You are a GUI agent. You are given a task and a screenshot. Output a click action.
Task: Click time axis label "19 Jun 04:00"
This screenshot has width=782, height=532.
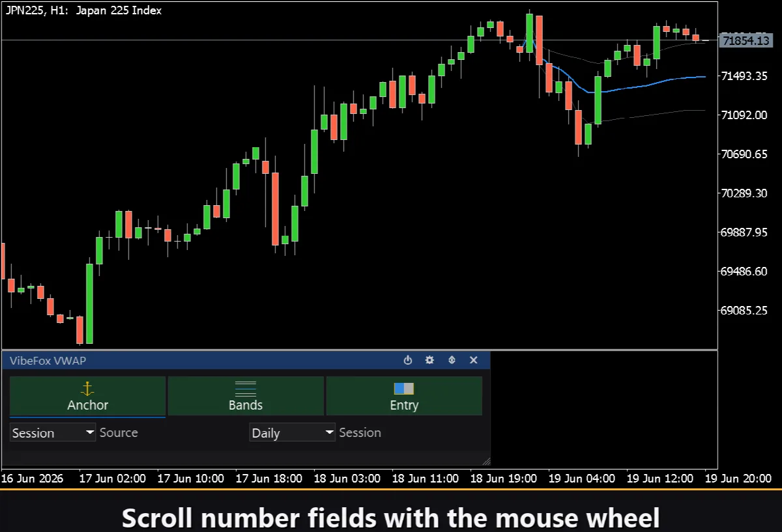point(582,479)
